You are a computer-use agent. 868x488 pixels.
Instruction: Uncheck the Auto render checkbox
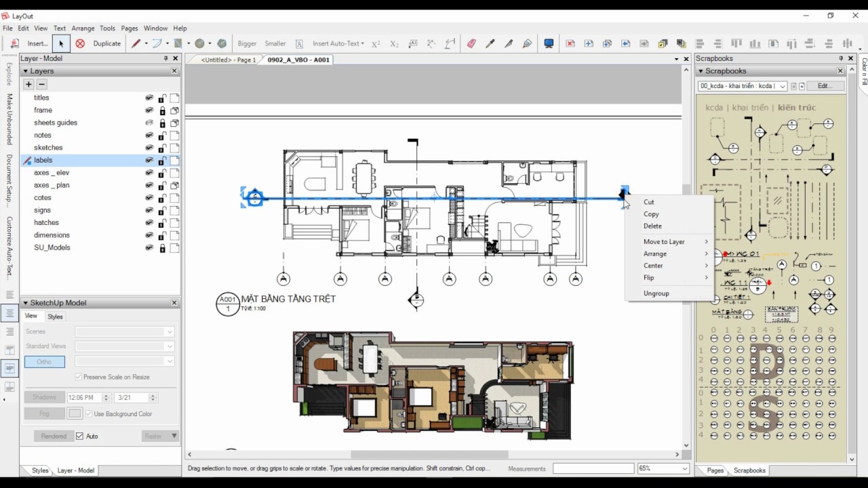tap(79, 436)
